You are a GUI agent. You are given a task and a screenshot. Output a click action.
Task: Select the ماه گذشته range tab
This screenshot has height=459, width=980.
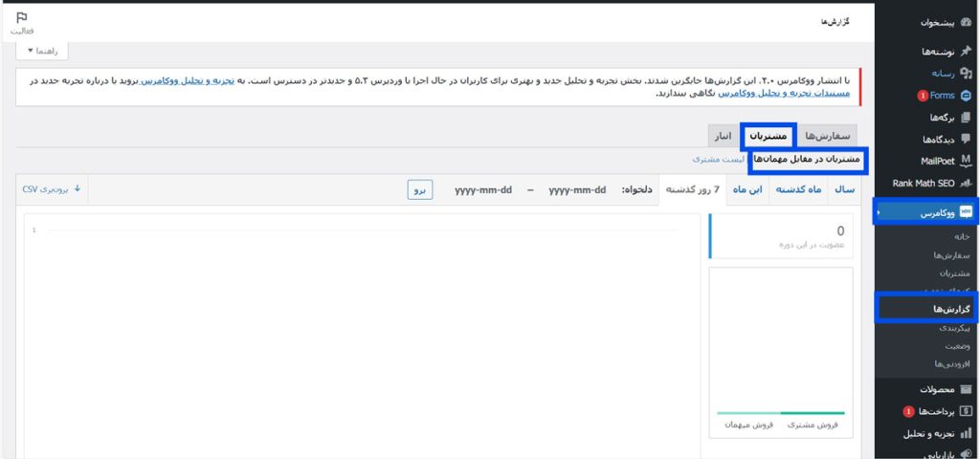click(798, 190)
